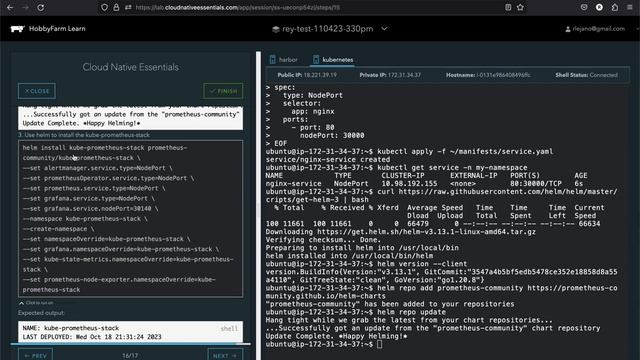Image resolution: width=640 pixels, height=360 pixels.
Task: Click the 'Shell Status: Connected' indicator
Action: [x=587, y=75]
